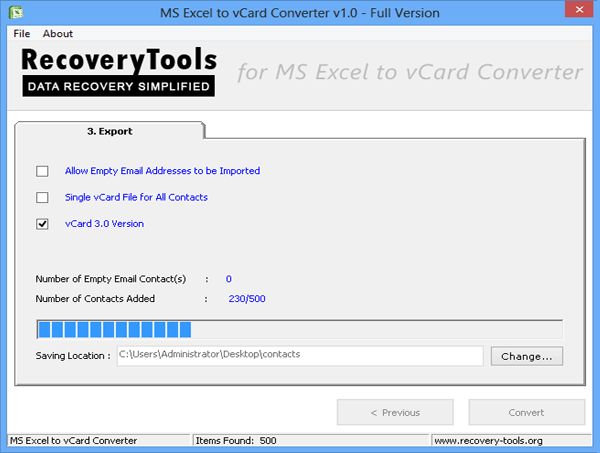Click the 'Items Found: 500' status text
The height and width of the screenshot is (453, 600).
pyautogui.click(x=236, y=441)
